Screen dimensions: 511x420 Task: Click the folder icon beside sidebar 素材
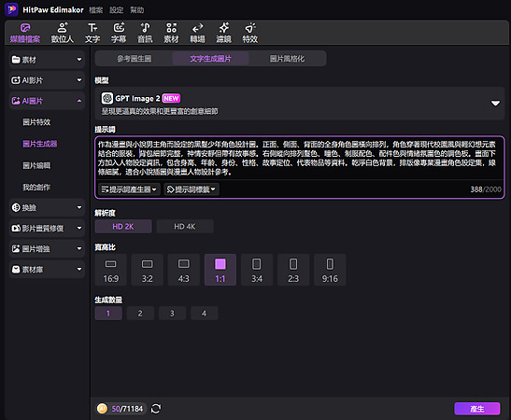click(x=16, y=60)
